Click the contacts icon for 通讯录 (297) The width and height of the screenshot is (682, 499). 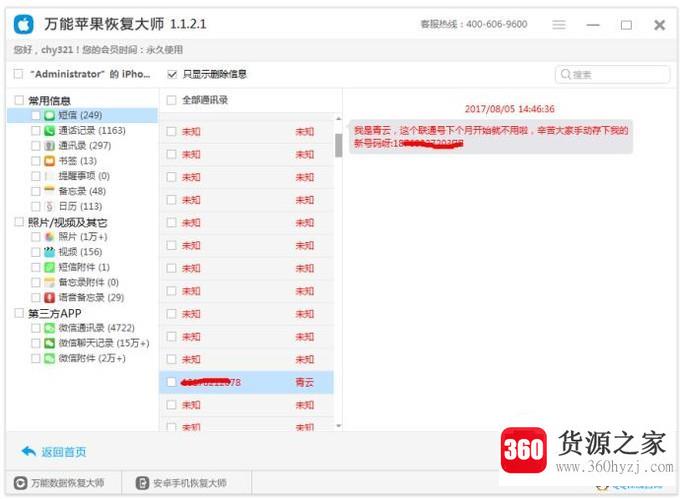pyautogui.click(x=50, y=146)
